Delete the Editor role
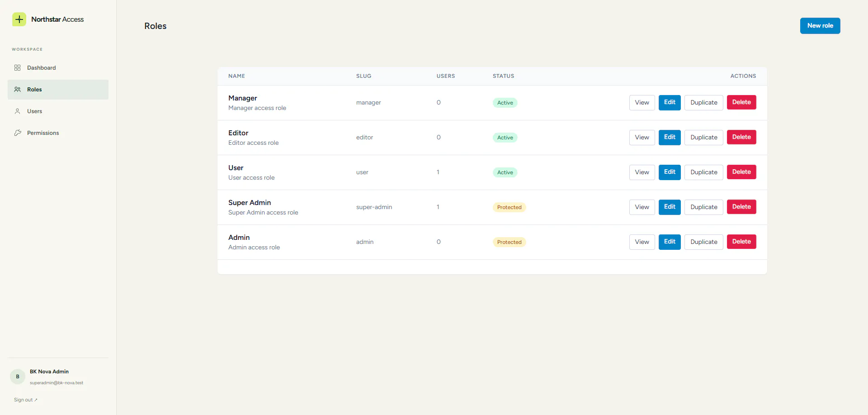Viewport: 868px width, 415px height. click(x=741, y=137)
